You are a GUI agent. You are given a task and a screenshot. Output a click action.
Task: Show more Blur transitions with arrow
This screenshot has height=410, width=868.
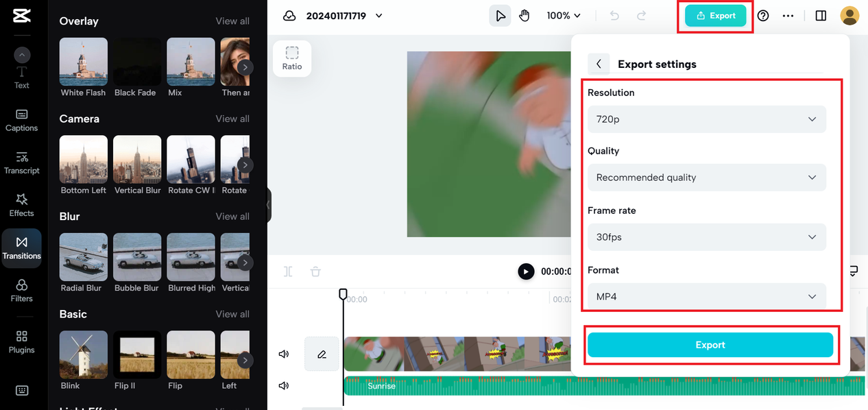point(245,263)
